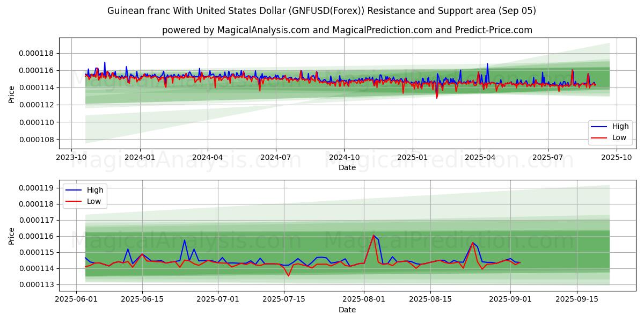Click the 'powered by MagicalAnalysis.com' subtitle
This screenshot has width=644, height=322.
347,30
